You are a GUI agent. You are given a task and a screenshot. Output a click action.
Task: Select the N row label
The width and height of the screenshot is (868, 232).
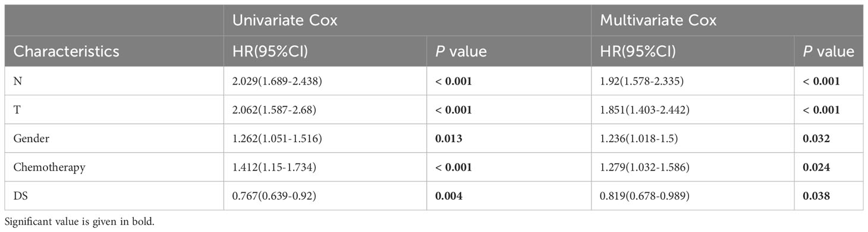tap(18, 81)
